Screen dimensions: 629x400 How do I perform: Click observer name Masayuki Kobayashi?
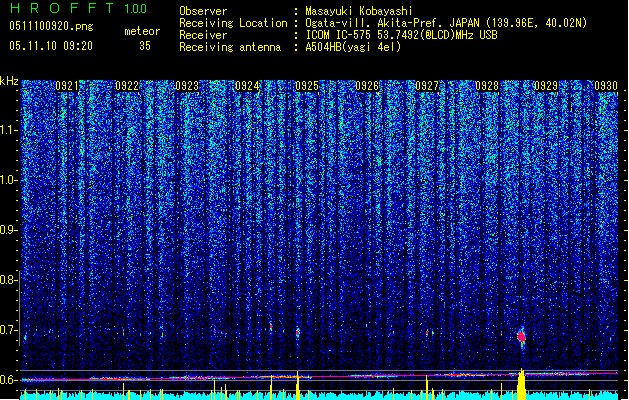[x=358, y=11]
